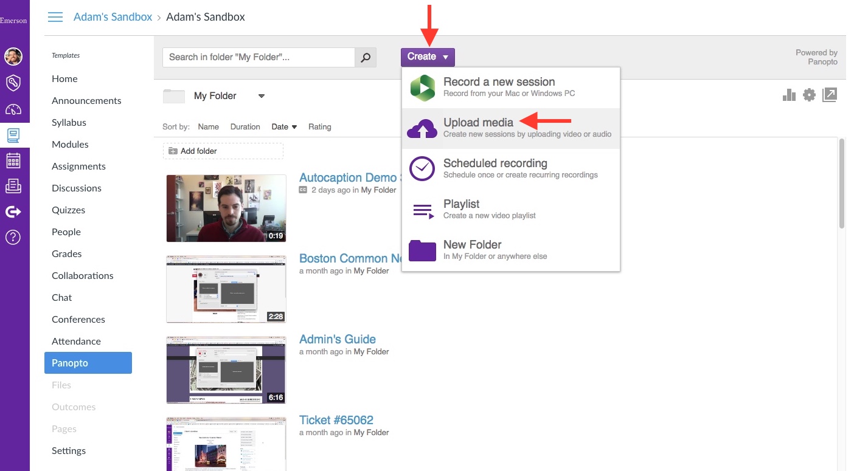Image resolution: width=868 pixels, height=471 pixels.
Task: Expand the My Folder dropdown arrow
Action: 262,96
